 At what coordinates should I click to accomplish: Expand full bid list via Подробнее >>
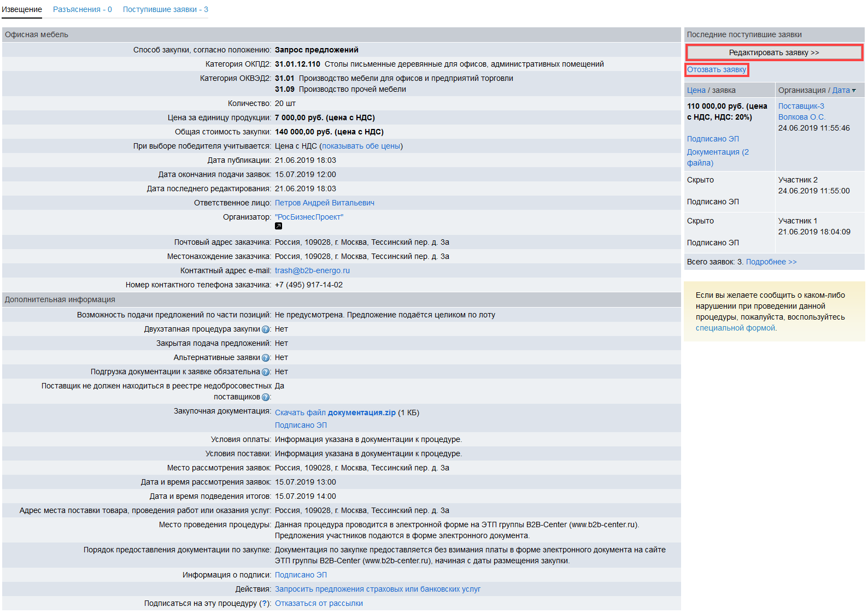(771, 262)
